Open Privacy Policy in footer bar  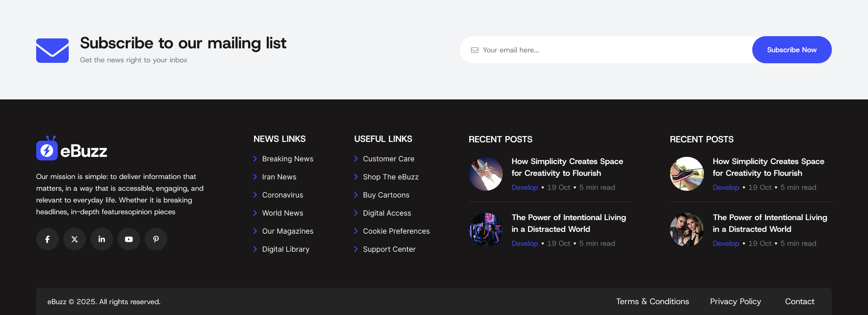pos(735,301)
